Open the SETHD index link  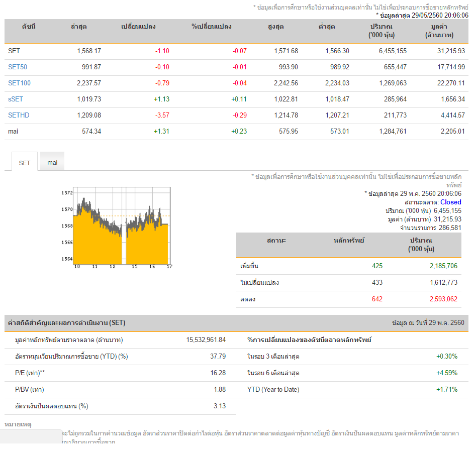19,116
